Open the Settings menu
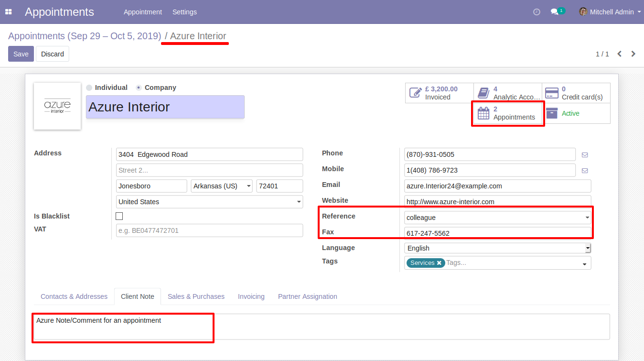This screenshot has height=361, width=644. click(184, 12)
